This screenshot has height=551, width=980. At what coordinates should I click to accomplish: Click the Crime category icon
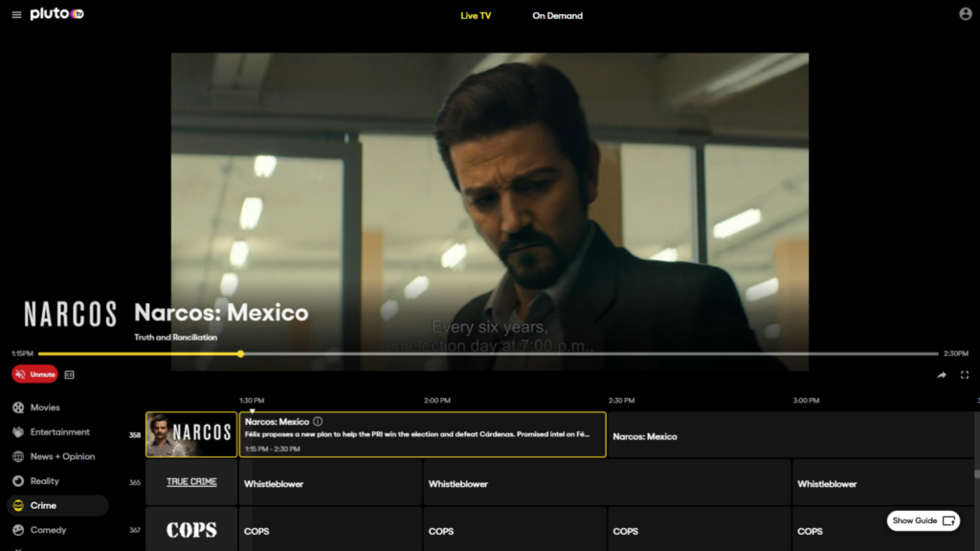(18, 505)
